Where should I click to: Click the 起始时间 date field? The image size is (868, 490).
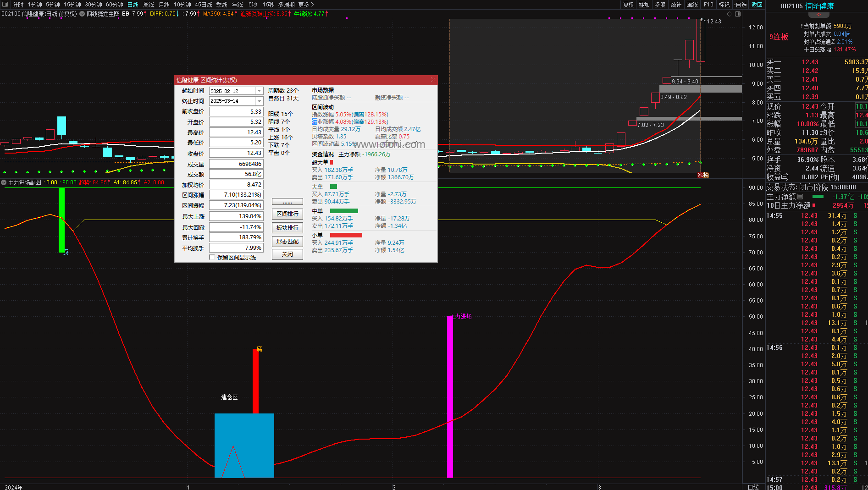[232, 91]
